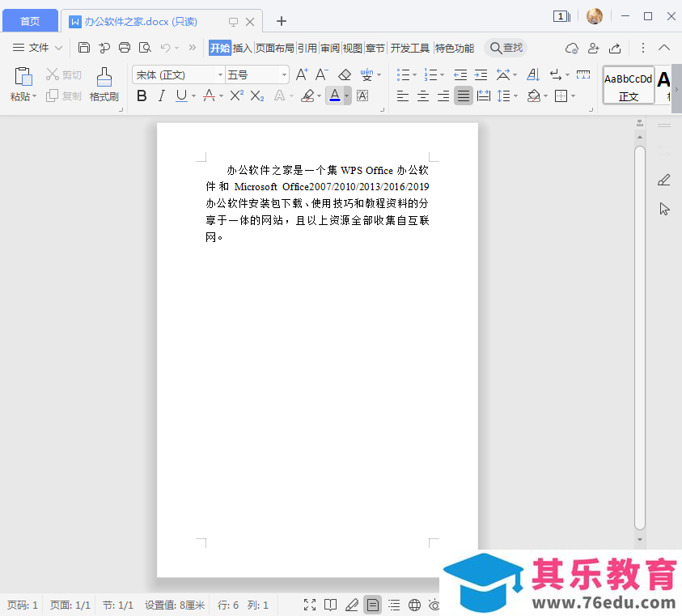Toggle Bold formatting
The height and width of the screenshot is (616, 682).
coord(142,96)
